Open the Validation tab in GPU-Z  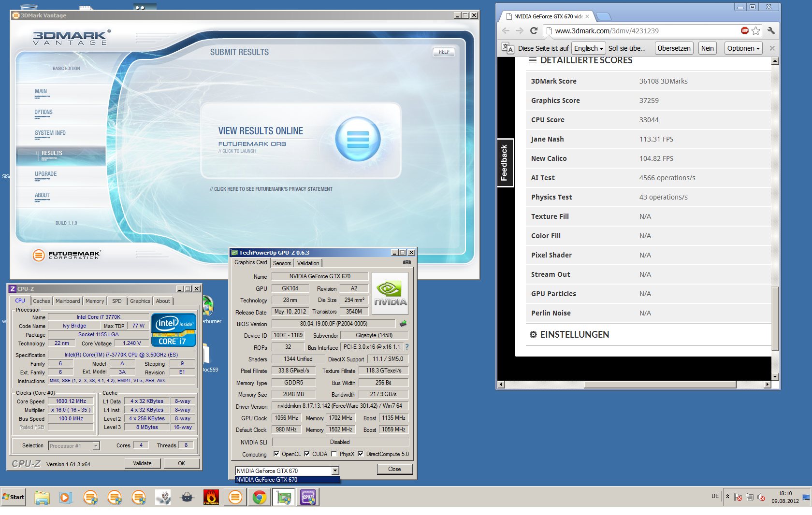point(308,263)
